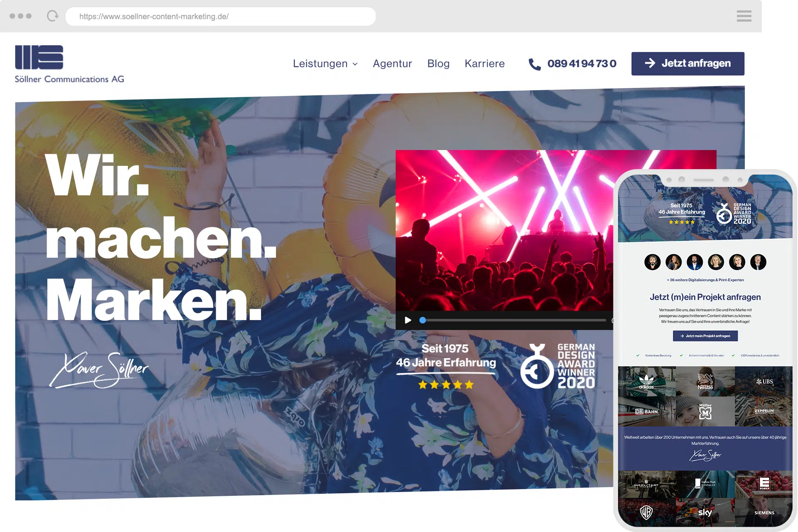Open the Karriere page
This screenshot has width=798, height=532.
[484, 64]
